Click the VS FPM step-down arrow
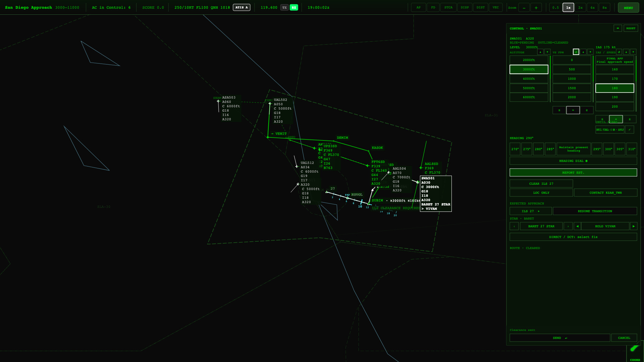644x362 pixels. (x=590, y=52)
